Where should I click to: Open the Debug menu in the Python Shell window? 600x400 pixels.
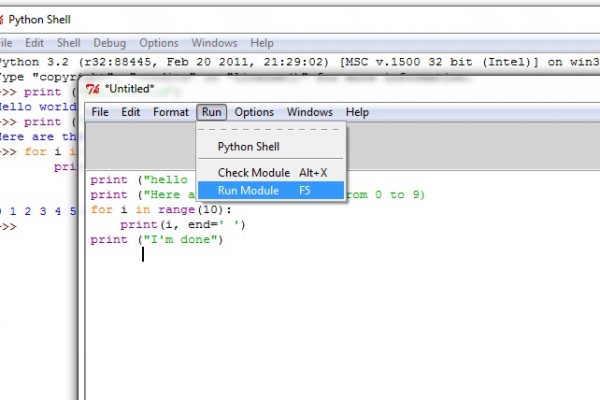tap(109, 43)
